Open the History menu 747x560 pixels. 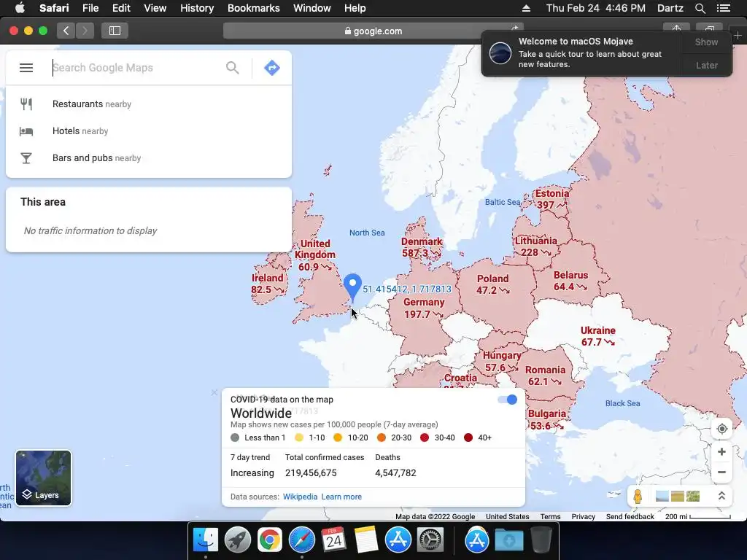point(197,8)
